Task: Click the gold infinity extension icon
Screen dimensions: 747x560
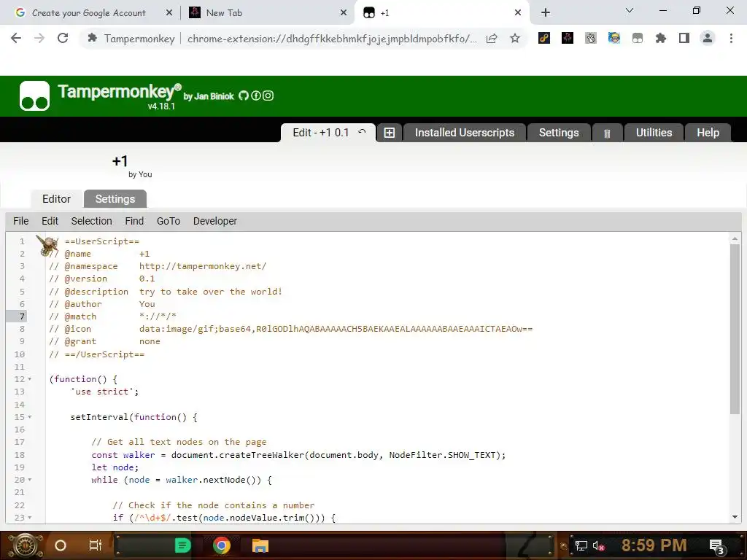Action: pos(544,38)
